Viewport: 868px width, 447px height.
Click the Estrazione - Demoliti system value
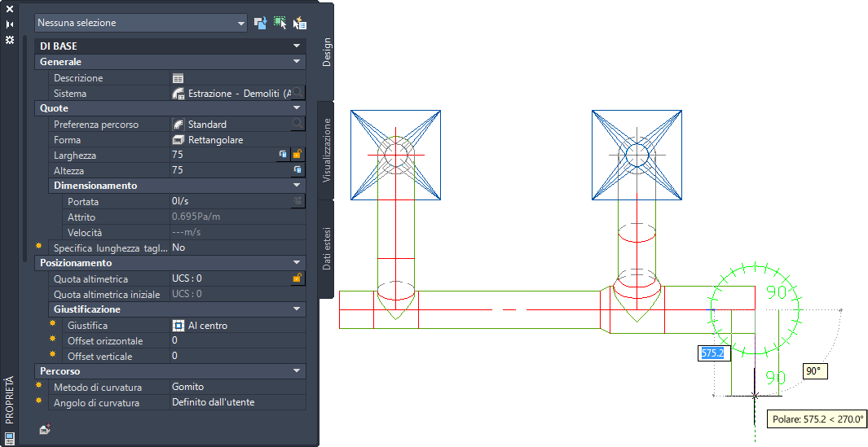pos(239,94)
